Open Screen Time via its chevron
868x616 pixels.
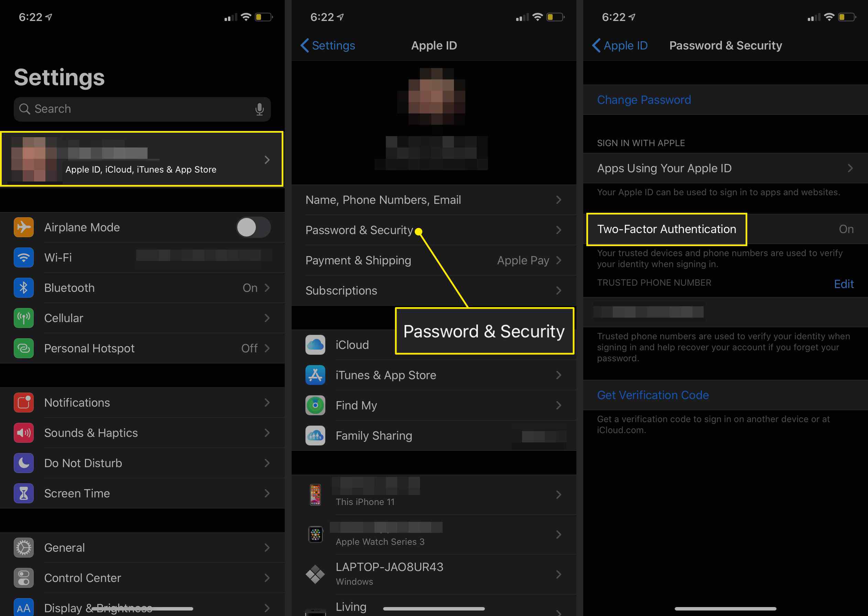tap(267, 493)
